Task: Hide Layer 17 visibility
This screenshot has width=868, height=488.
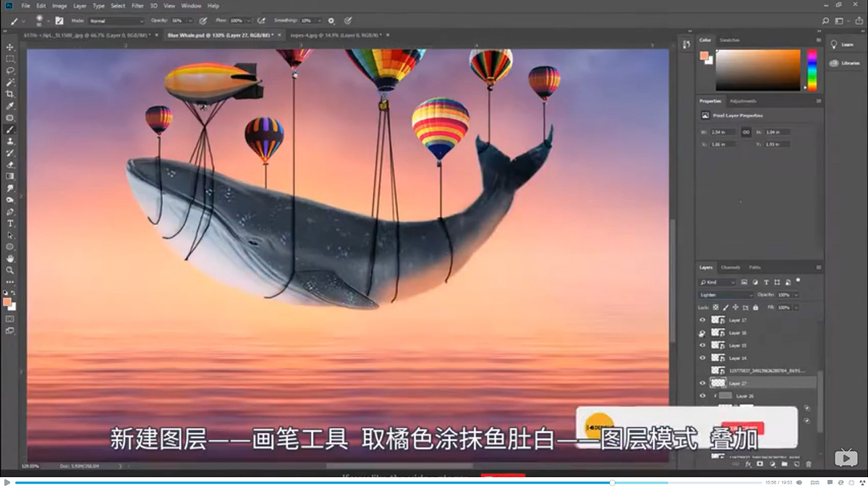Action: 702,320
